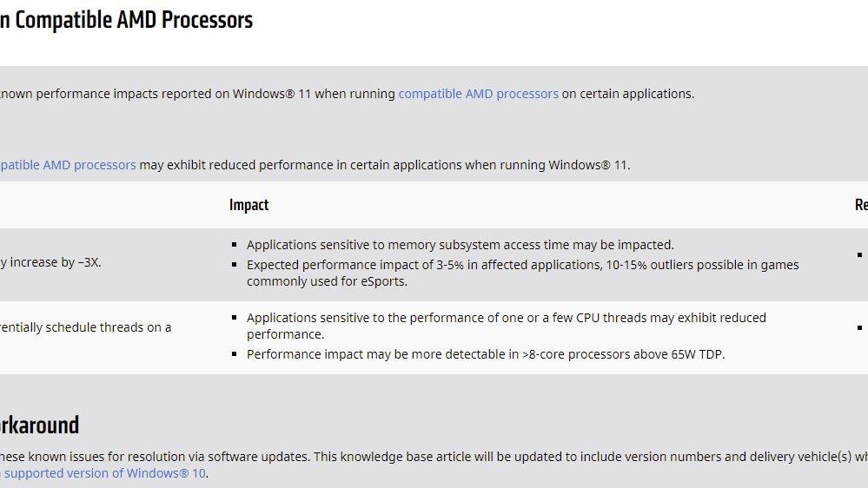Click the AMD processors link before 'may exhibit'
The image size is (868, 488).
(x=68, y=165)
